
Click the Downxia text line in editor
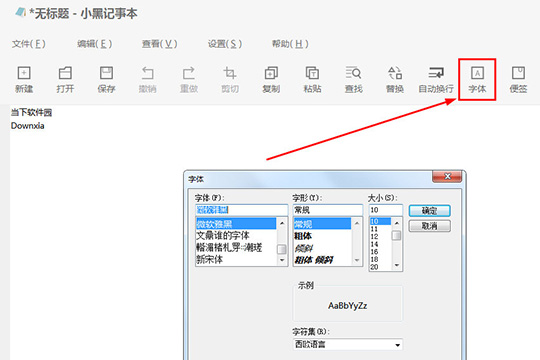pos(28,126)
